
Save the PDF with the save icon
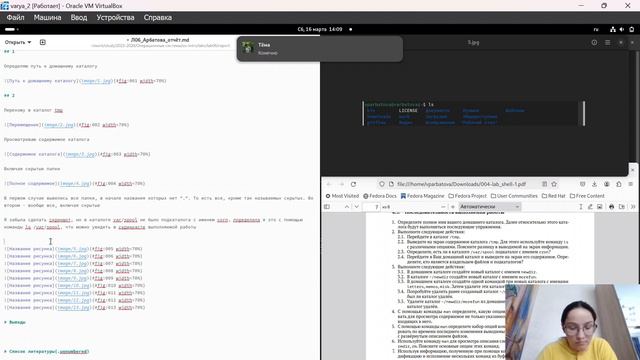(622, 207)
